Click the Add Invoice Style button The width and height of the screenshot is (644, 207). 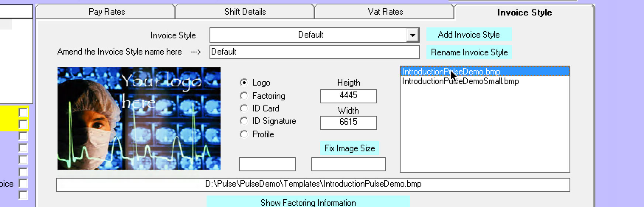[469, 35]
